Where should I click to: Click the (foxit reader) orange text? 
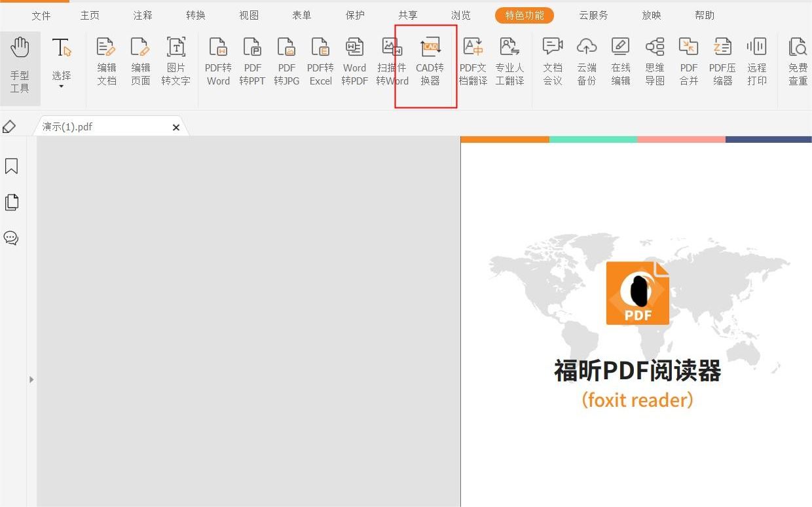click(637, 400)
